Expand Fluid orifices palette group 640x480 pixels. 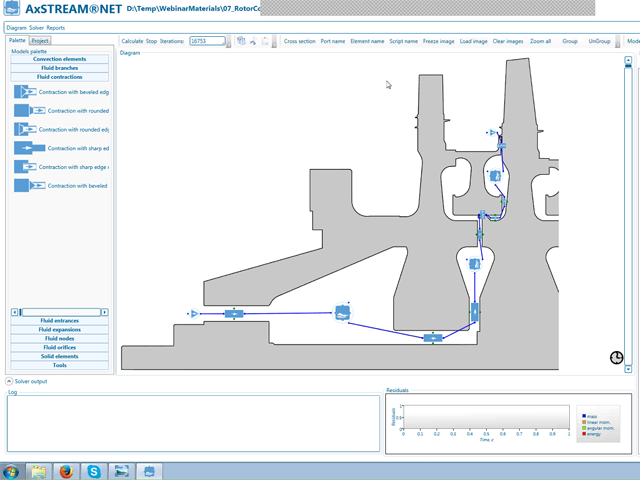[60, 348]
